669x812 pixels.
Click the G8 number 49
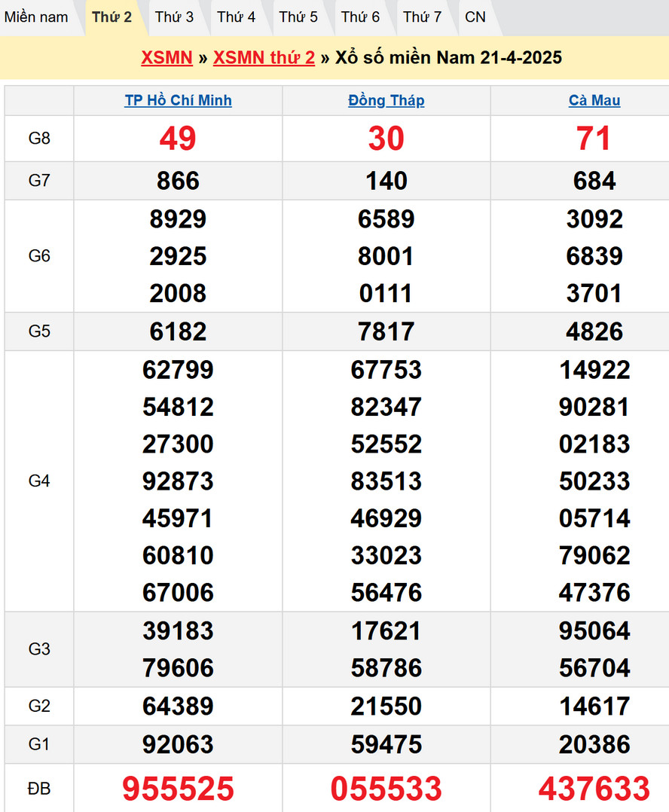[178, 139]
